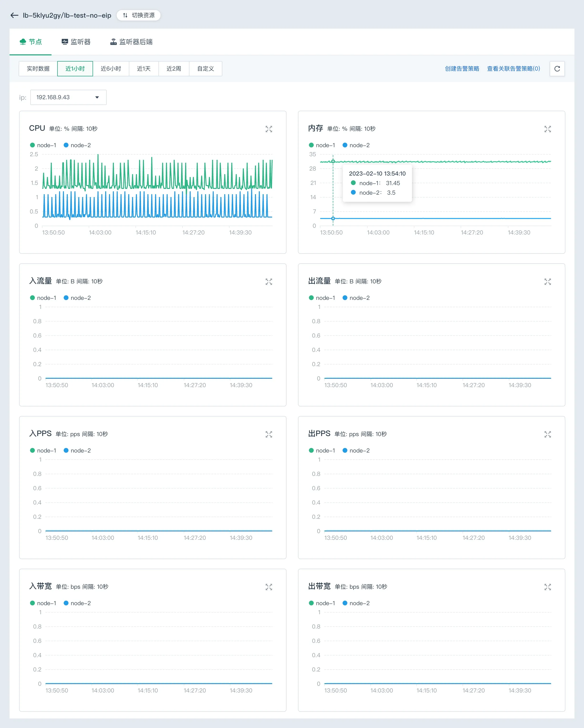Click the back arrow beside lb-5klyu2gy
Image resolution: width=584 pixels, height=728 pixels.
[14, 15]
